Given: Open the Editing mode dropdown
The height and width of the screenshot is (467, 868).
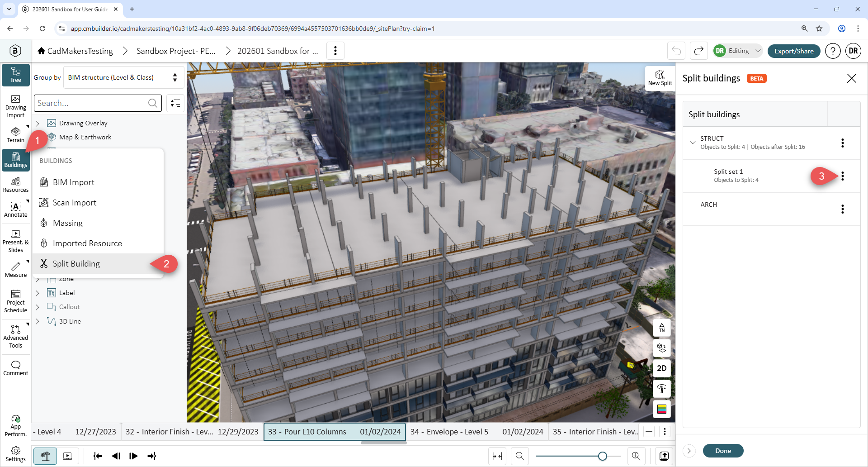Looking at the screenshot, I should tap(738, 51).
